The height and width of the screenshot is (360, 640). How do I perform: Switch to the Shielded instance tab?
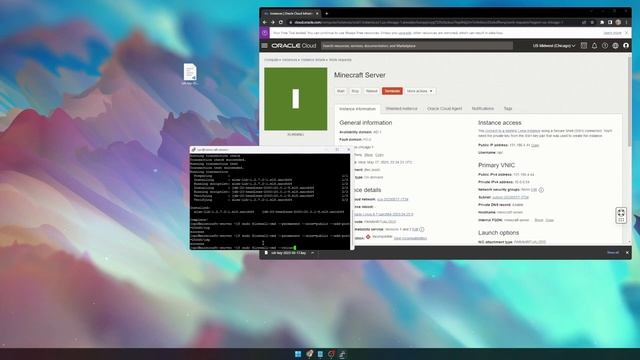[402, 109]
